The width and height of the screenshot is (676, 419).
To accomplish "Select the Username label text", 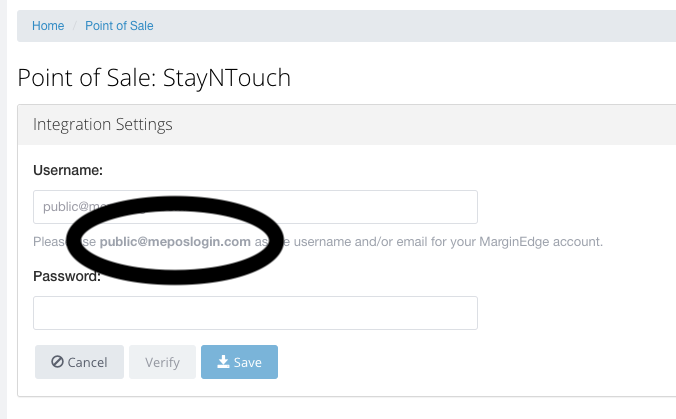I will [x=68, y=170].
